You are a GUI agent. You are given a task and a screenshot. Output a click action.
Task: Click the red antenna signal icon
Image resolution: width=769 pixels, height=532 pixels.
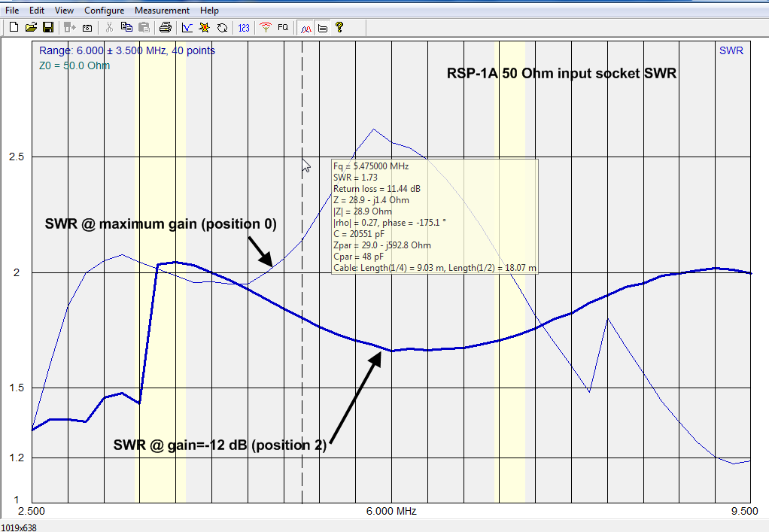pyautogui.click(x=266, y=27)
